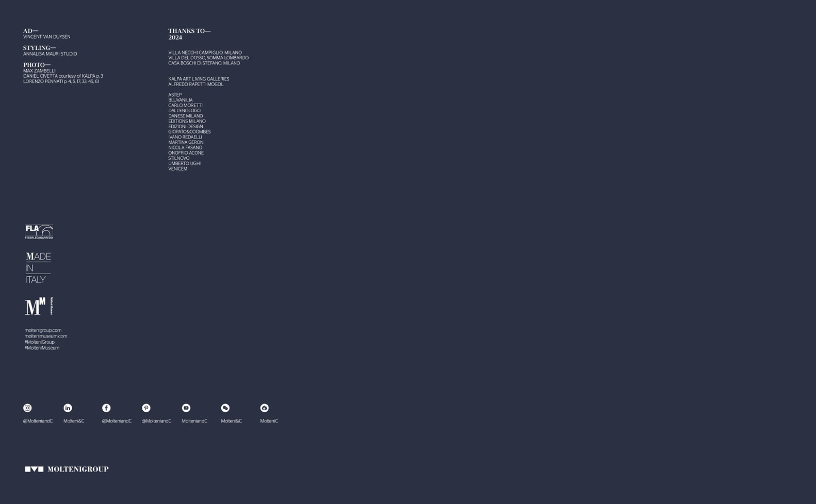This screenshot has height=504, width=816.
Task: Open the moltenimuseum.com link
Action: point(45,336)
